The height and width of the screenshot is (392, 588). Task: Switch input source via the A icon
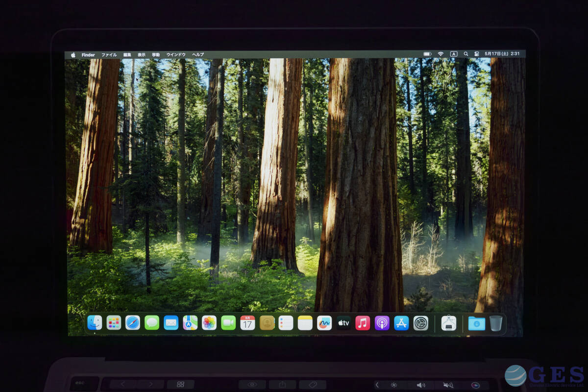[454, 54]
